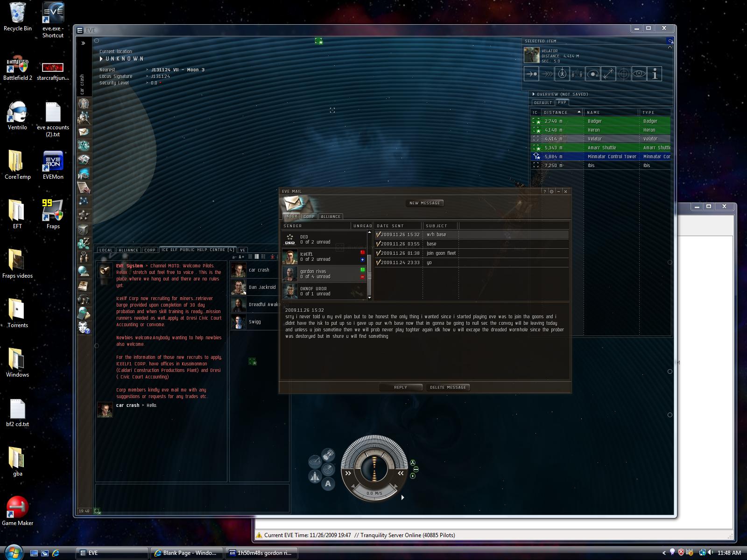Click the blue plus next to IceElf1
Image resolution: width=747 pixels, height=560 pixels.
(x=362, y=259)
